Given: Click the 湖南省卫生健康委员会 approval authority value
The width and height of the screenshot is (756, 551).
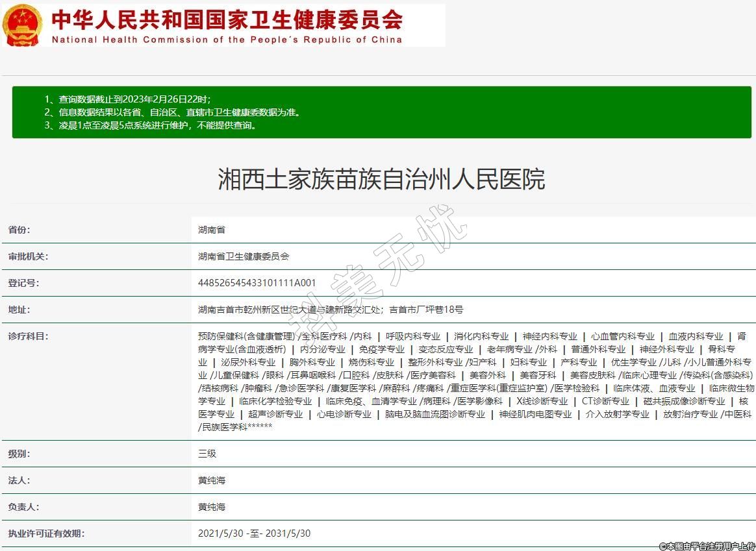Looking at the screenshot, I should pyautogui.click(x=244, y=256).
